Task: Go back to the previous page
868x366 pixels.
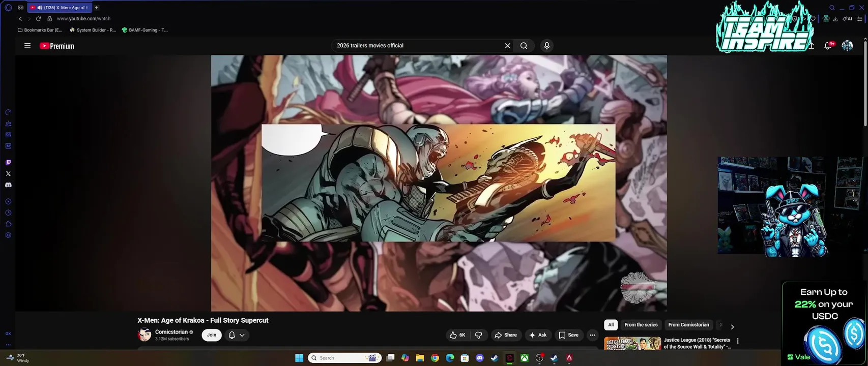Action: [20, 19]
